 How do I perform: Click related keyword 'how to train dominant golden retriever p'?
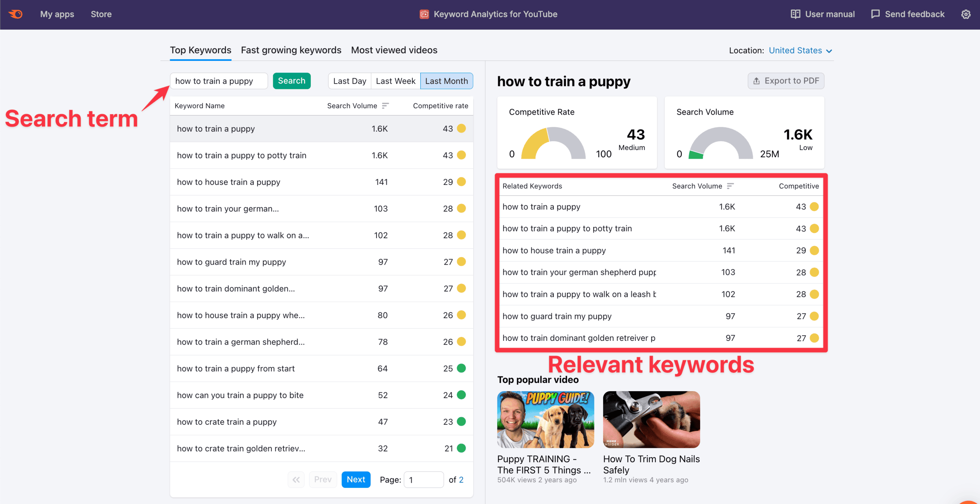point(579,338)
